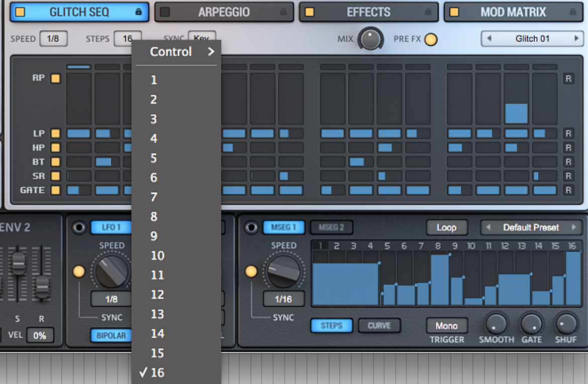This screenshot has width=588, height=384.
Task: Toggle the MSEG sync indicator
Action: pos(251,271)
